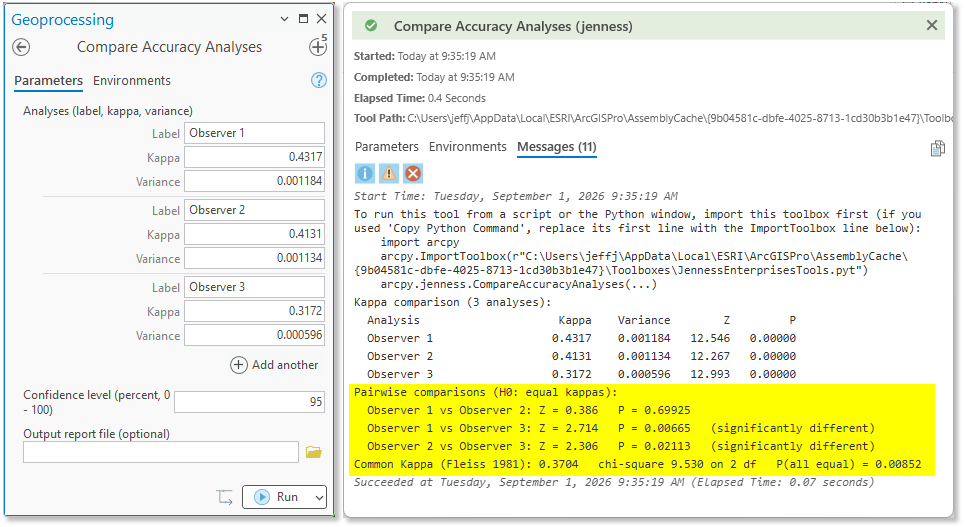Click 'arcpy.jenness.CompareAccuracyAnalyses(...)' line
This screenshot has width=965, height=527.
[x=519, y=284]
